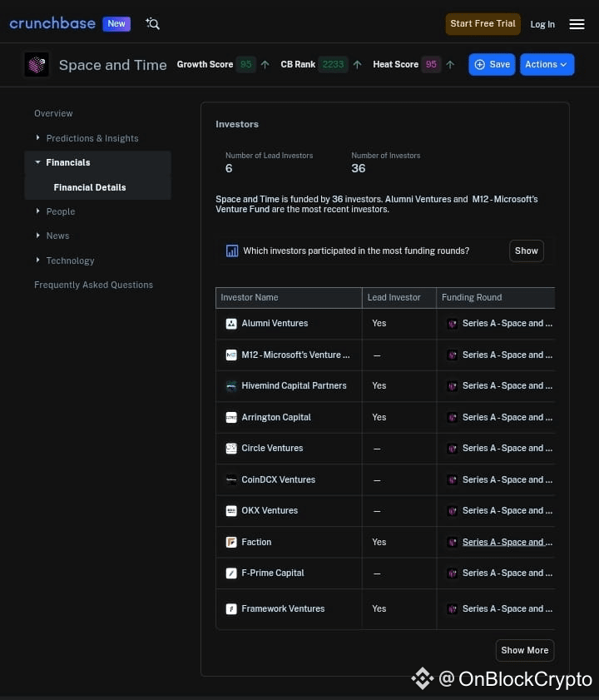Click the Hivemind Capital Partners logo icon
This screenshot has height=700, width=599.
click(231, 386)
